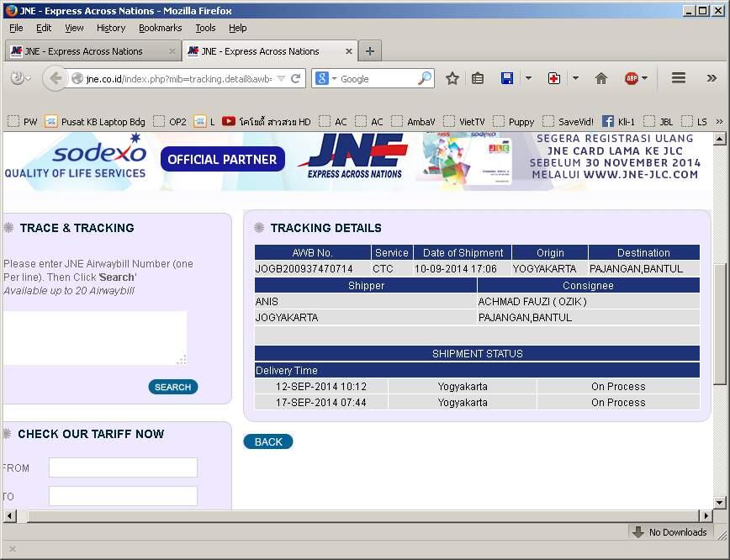Click the blue floppy disk save icon
730x560 pixels.
[507, 78]
